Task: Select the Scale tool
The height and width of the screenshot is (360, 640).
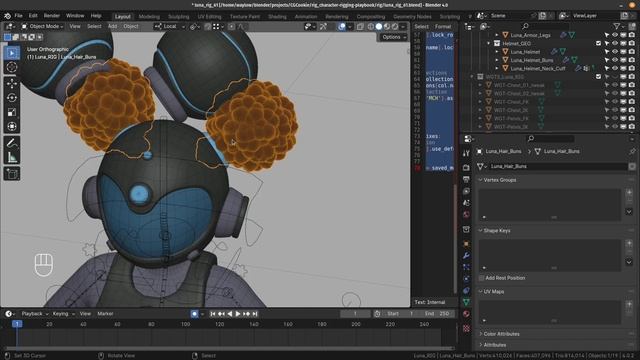Action: pyautogui.click(x=11, y=112)
